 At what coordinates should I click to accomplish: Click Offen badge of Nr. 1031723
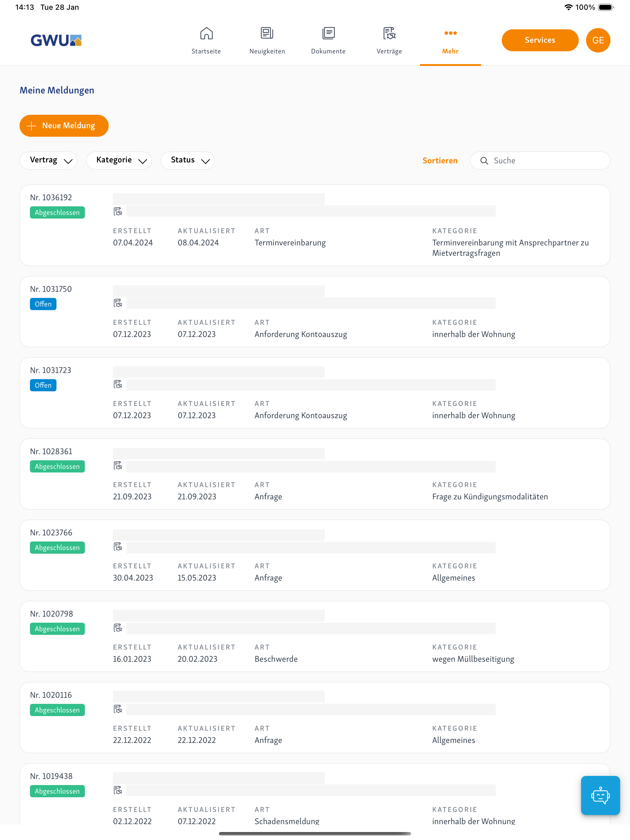pos(43,386)
